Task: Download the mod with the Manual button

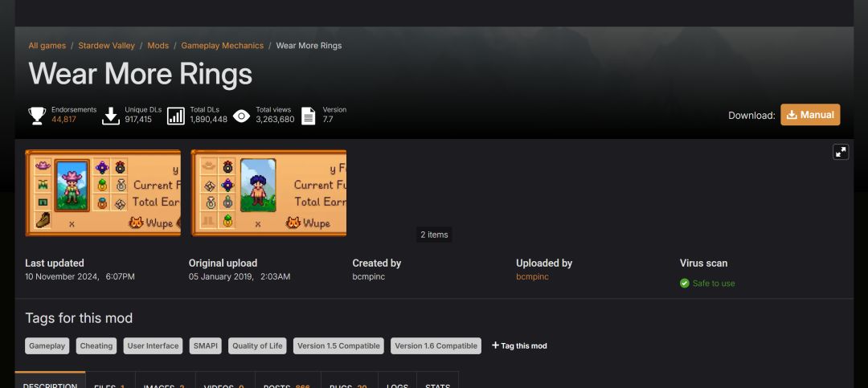Action: [x=810, y=115]
